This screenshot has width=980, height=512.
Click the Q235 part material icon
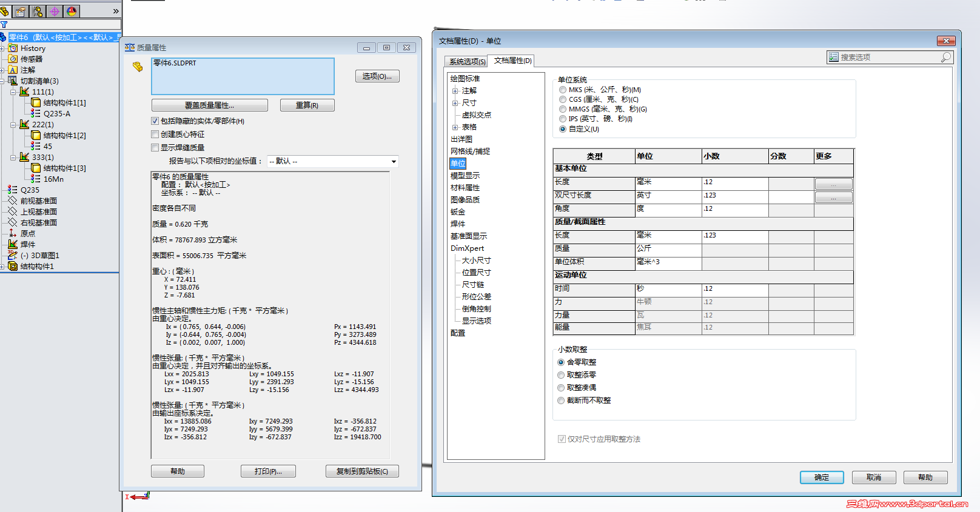(x=13, y=190)
